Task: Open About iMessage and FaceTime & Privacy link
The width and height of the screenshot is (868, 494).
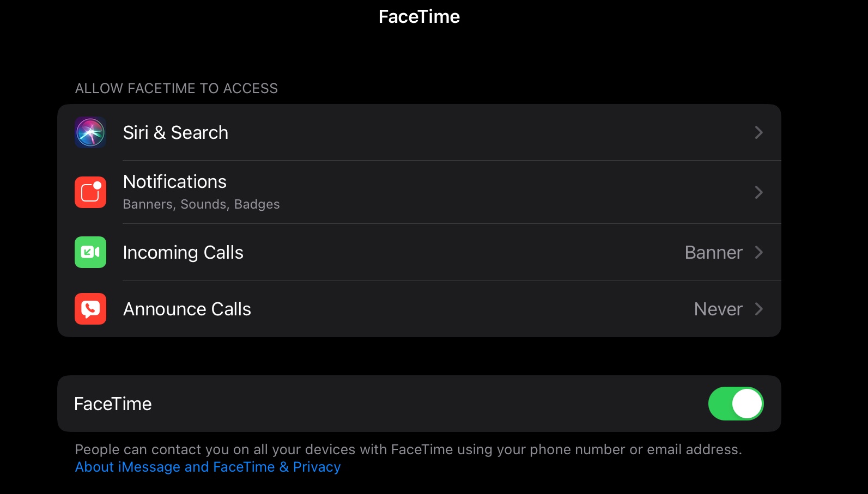Action: pyautogui.click(x=208, y=467)
